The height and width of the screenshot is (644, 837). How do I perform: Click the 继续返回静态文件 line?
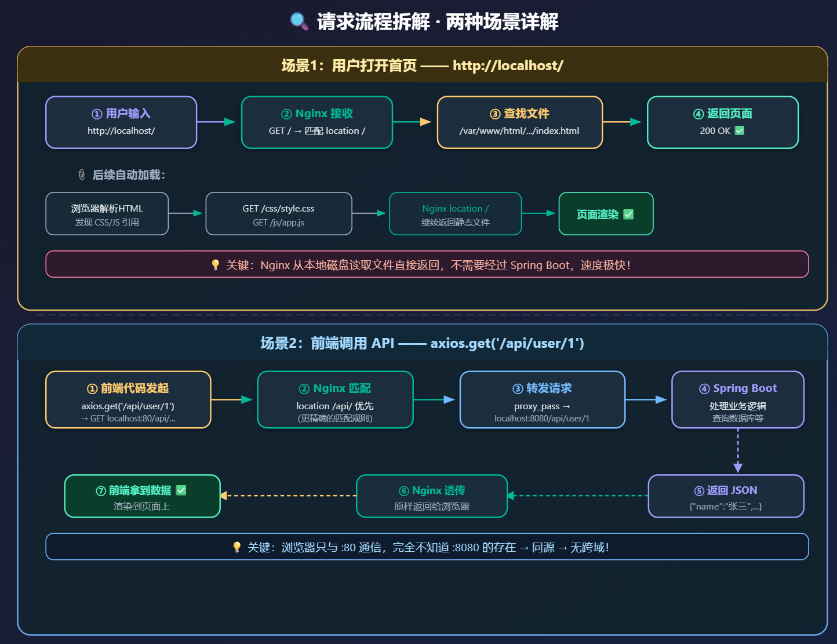[x=456, y=222]
